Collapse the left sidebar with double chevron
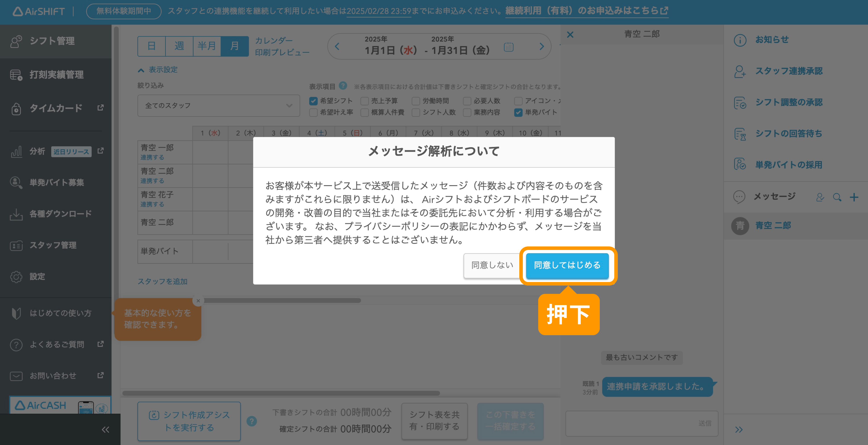 click(x=106, y=430)
